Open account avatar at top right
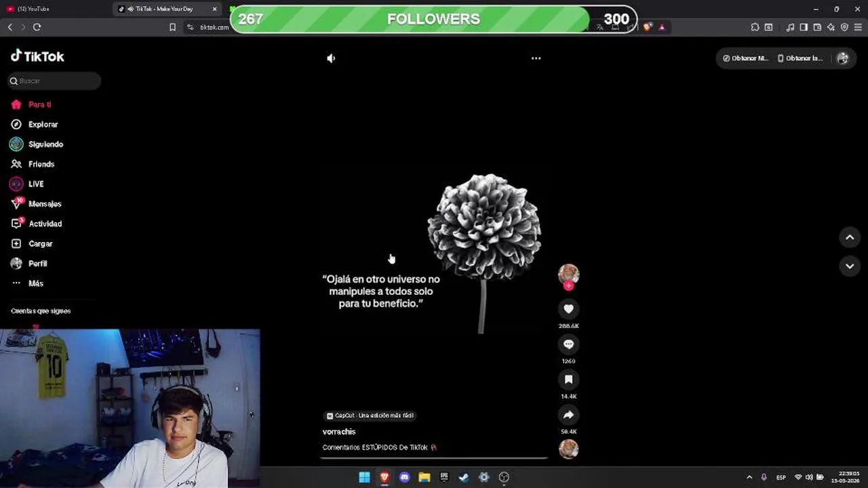This screenshot has height=488, width=868. [843, 58]
